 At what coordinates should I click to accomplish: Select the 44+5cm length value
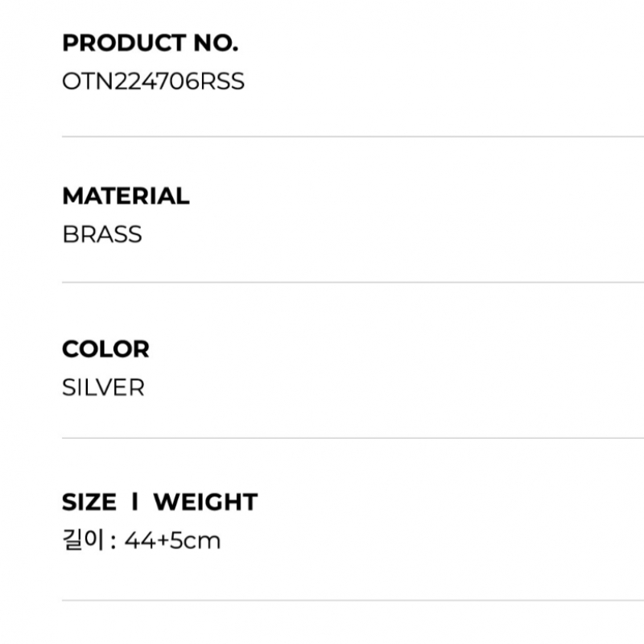pos(172,540)
